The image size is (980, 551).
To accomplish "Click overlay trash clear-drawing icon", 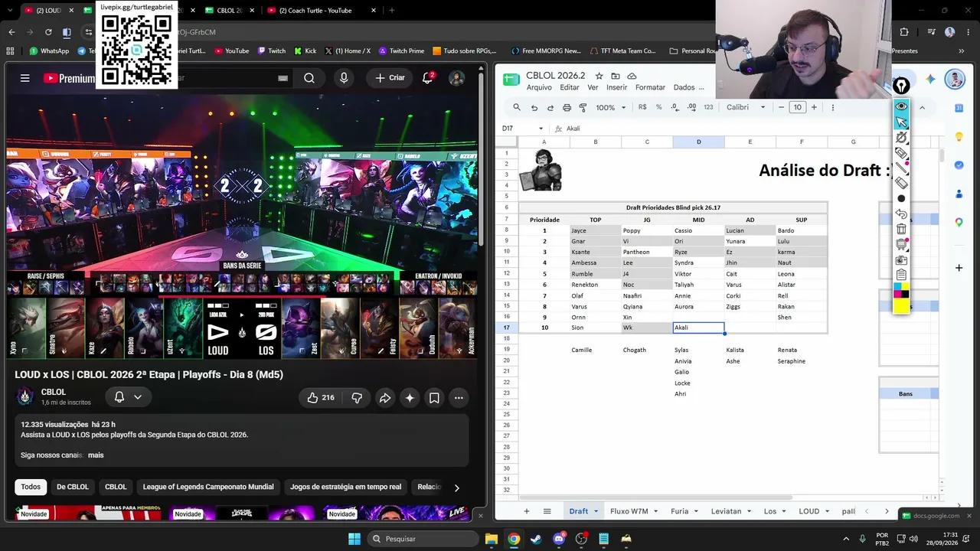I will 901,229.
